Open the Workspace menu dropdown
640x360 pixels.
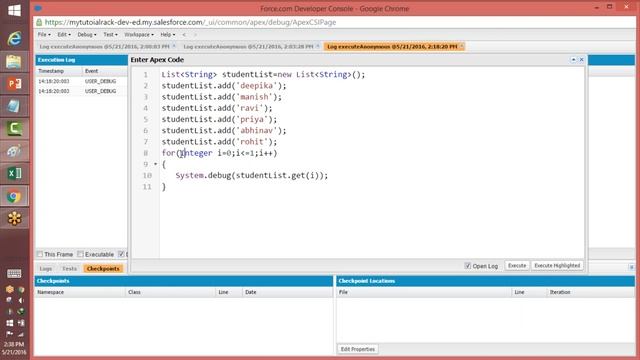[139, 35]
